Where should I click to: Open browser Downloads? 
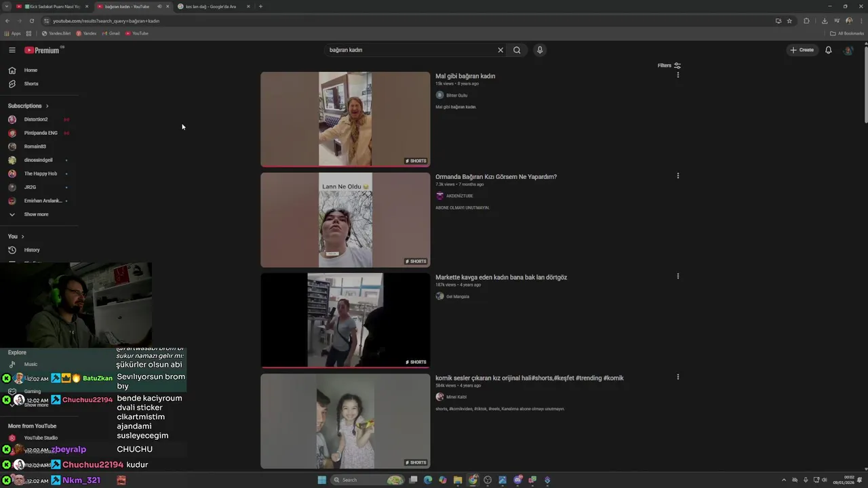point(825,21)
